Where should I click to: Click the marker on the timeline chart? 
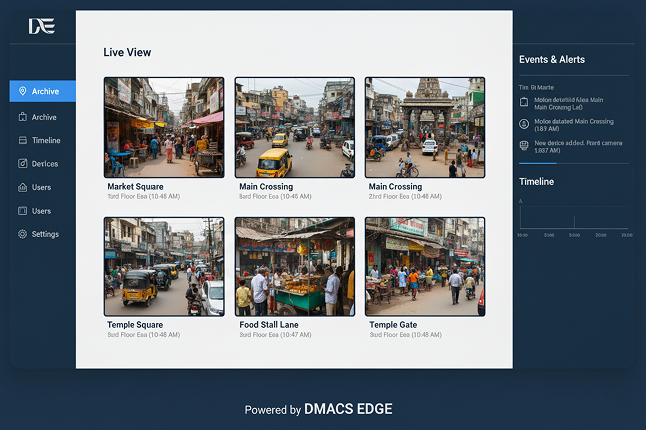tap(574, 222)
